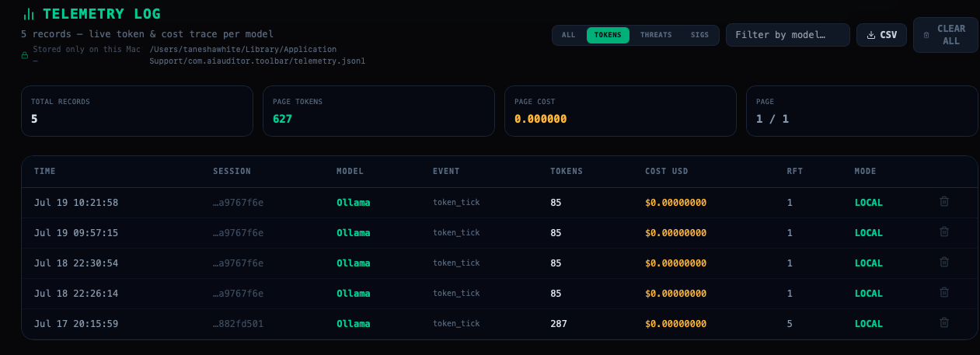Delete the Jul 19 09:57:15 record
The width and height of the screenshot is (980, 355).
pos(944,231)
